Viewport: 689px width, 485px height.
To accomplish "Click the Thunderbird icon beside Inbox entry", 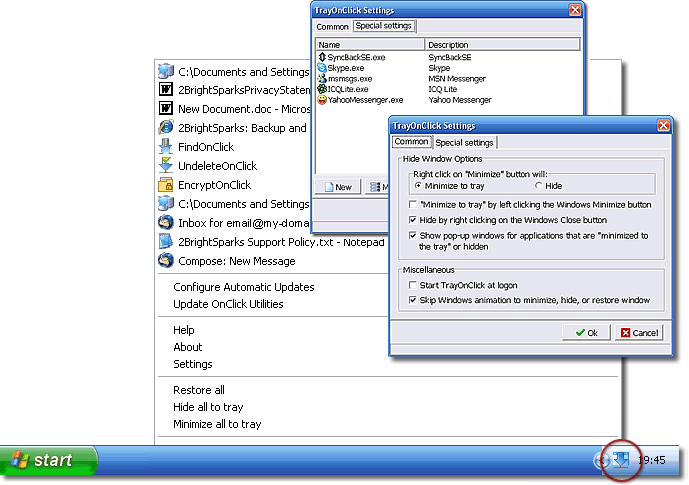I will tap(166, 223).
